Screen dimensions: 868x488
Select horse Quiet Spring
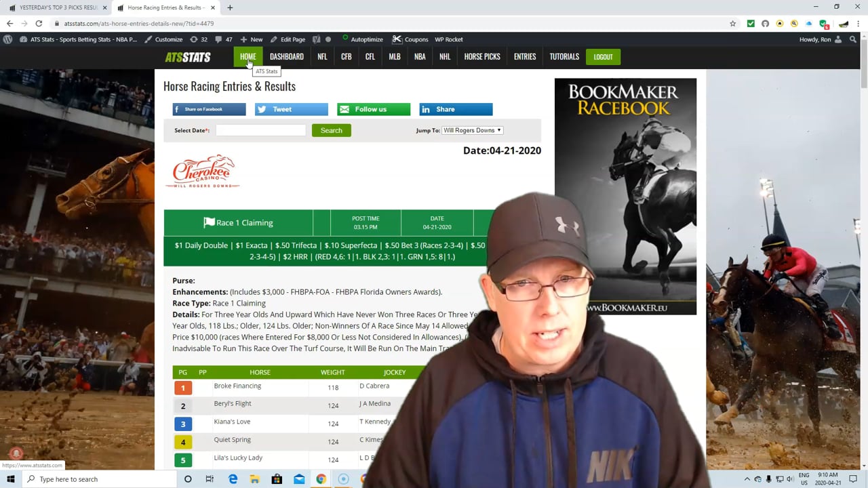[233, 439]
